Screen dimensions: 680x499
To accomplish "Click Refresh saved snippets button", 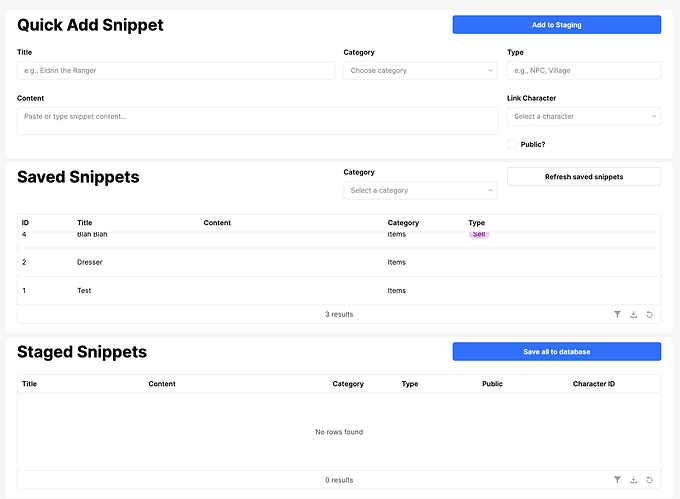I will 584,177.
